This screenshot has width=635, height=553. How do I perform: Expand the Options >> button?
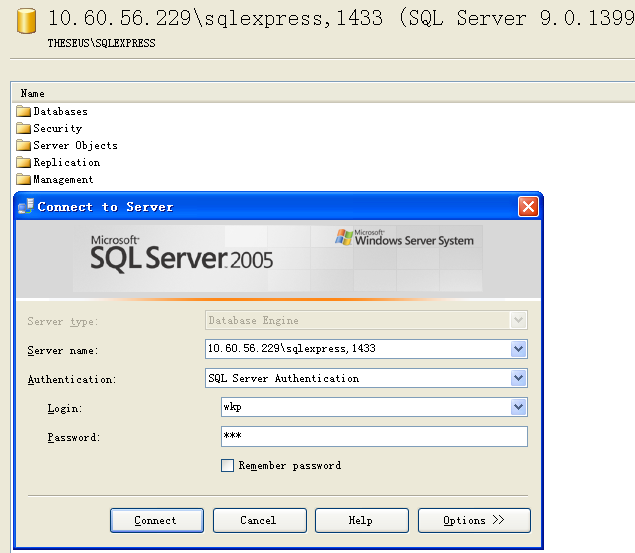pos(474,521)
